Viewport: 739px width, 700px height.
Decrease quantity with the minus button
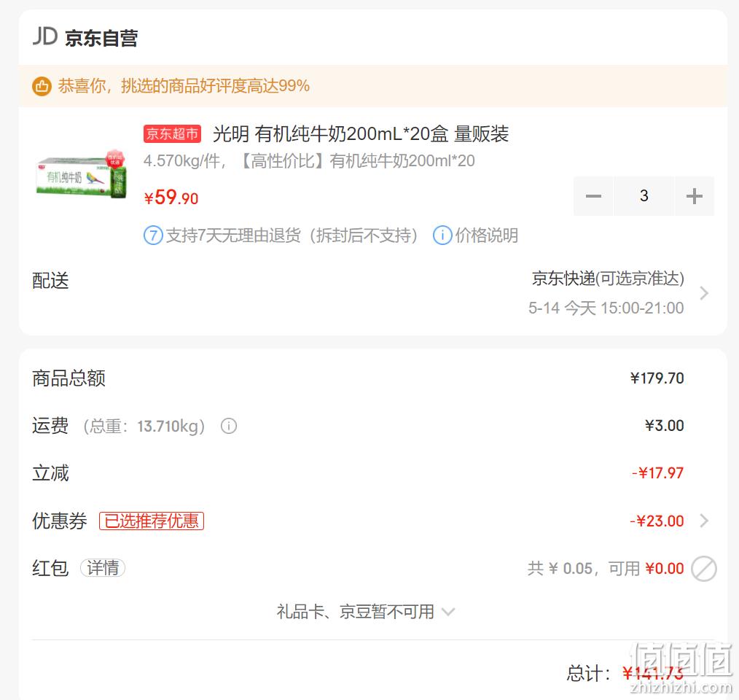tap(593, 196)
